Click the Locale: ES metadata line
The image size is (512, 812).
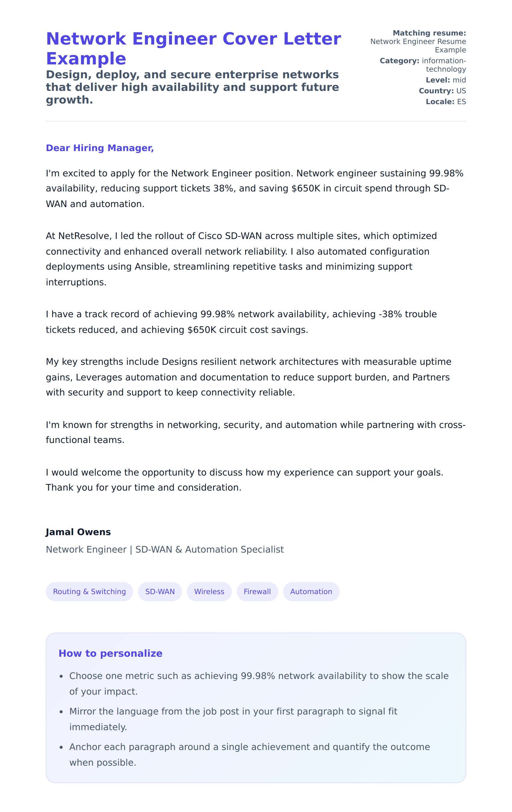(445, 101)
